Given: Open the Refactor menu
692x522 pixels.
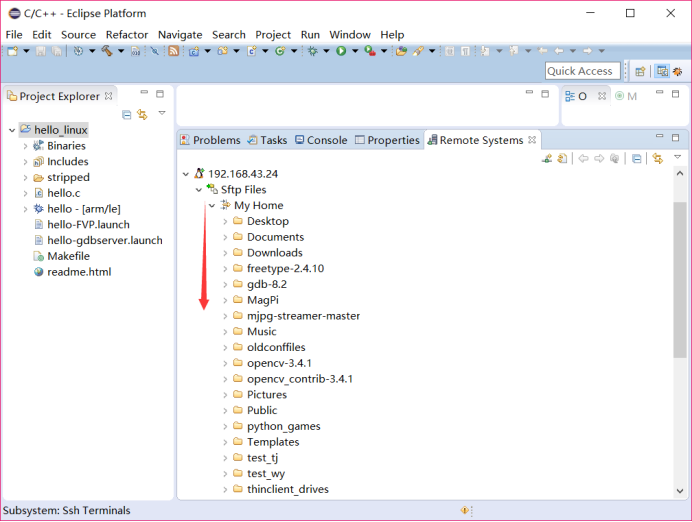Looking at the screenshot, I should (127, 35).
